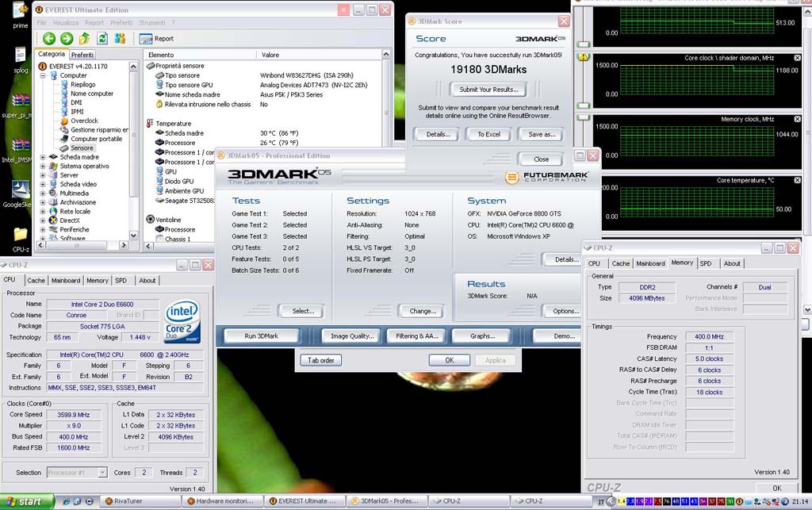
Task: Switch to 'Hardware monitori...' taskbar button
Action: (221, 501)
